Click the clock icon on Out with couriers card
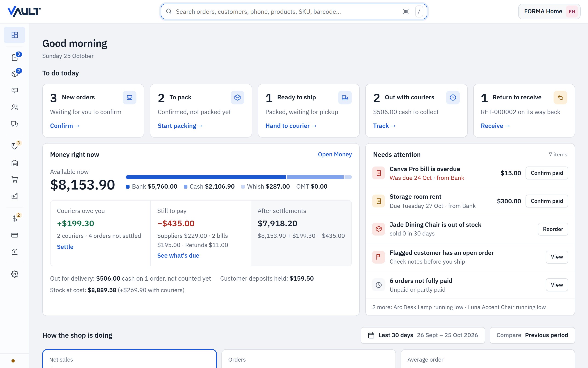The height and width of the screenshot is (368, 588). (453, 98)
